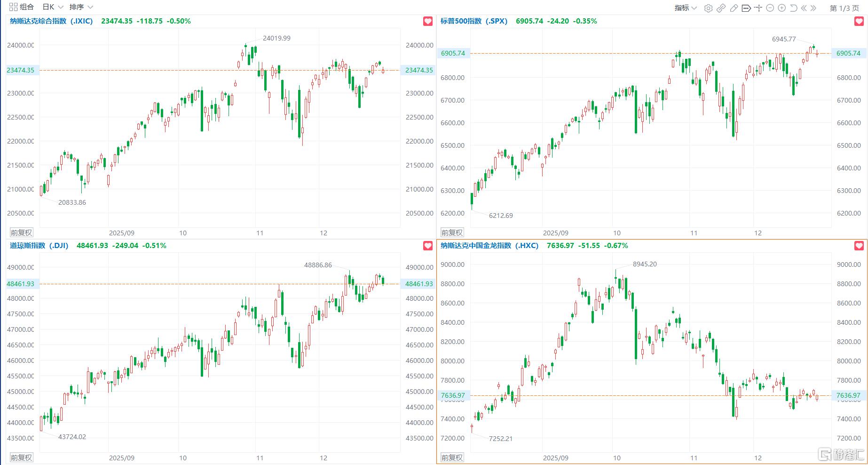Click 前复权 button on the .IXIC chart
The height and width of the screenshot is (465, 868).
tap(22, 232)
